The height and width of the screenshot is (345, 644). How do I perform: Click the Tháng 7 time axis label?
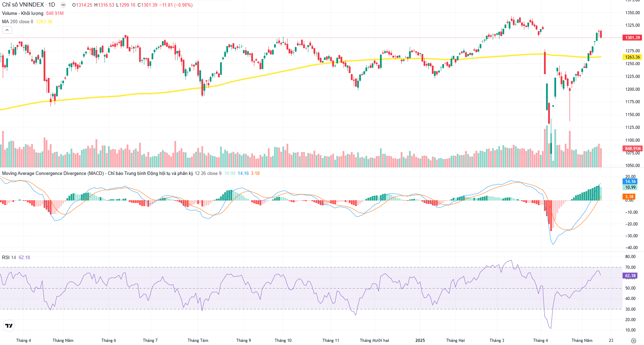click(x=150, y=340)
